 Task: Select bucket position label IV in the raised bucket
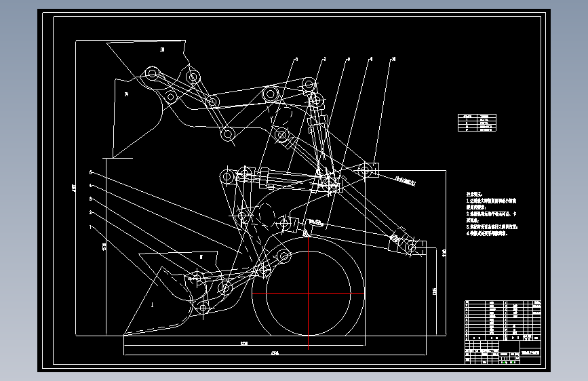pos(127,94)
